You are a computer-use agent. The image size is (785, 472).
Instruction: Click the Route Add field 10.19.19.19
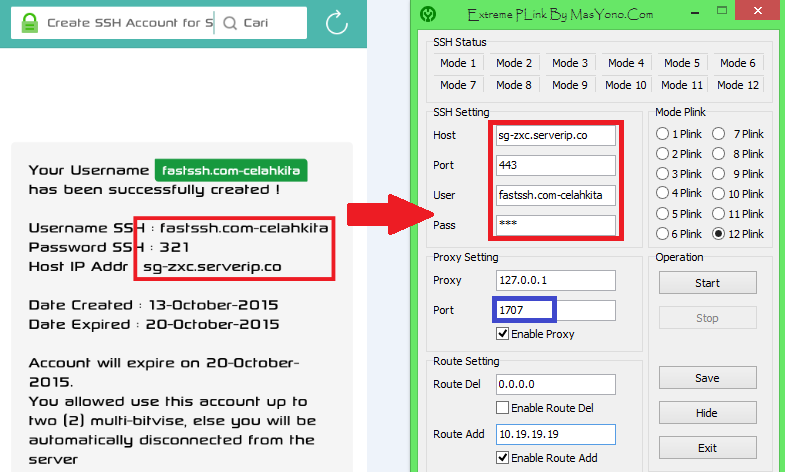(x=556, y=434)
